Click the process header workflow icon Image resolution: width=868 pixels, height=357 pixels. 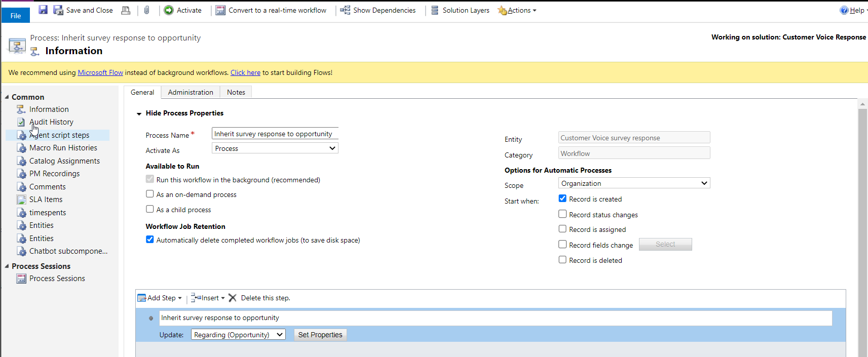pos(17,46)
